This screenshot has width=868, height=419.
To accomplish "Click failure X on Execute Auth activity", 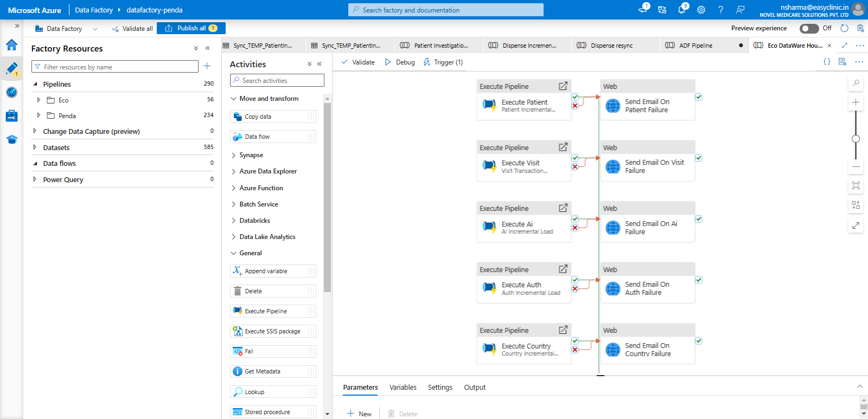I will click(575, 289).
